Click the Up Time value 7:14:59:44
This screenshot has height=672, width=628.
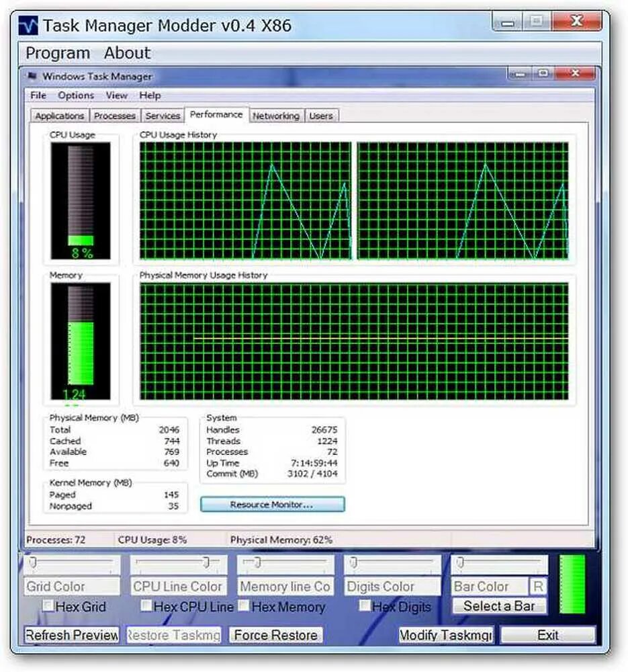[x=314, y=463]
